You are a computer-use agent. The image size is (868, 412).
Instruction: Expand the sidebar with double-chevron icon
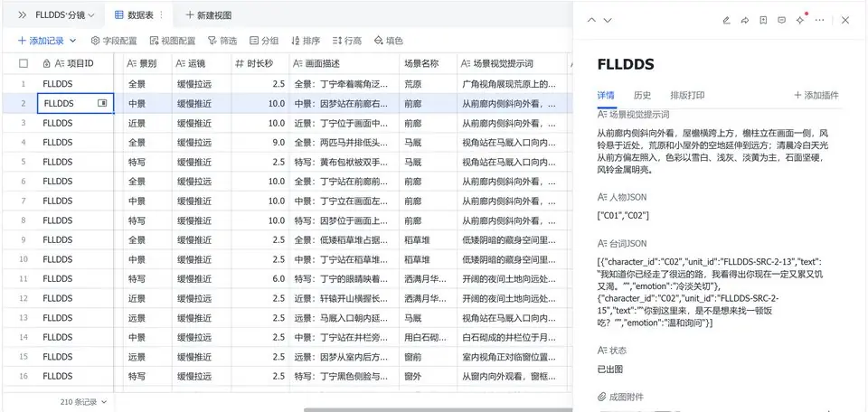pyautogui.click(x=22, y=15)
